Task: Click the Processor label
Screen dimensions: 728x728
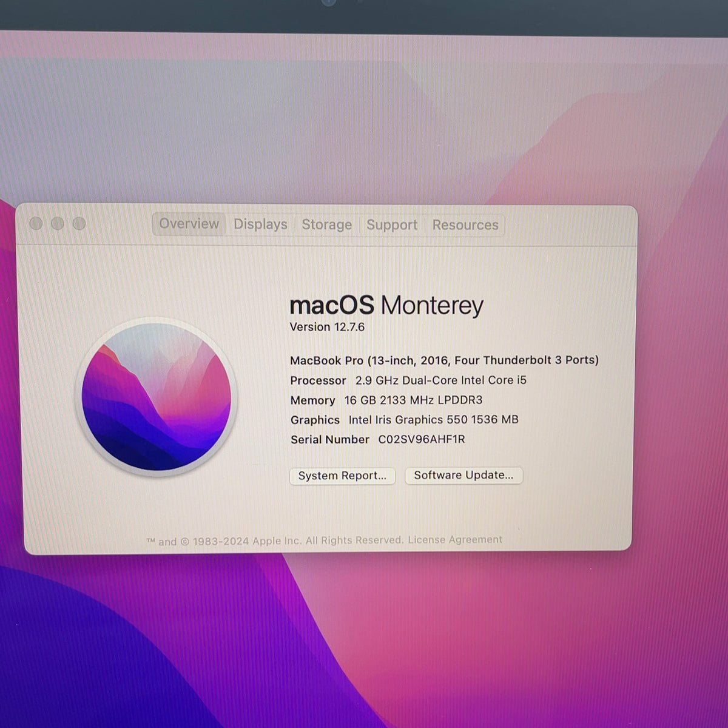Action: pyautogui.click(x=318, y=380)
